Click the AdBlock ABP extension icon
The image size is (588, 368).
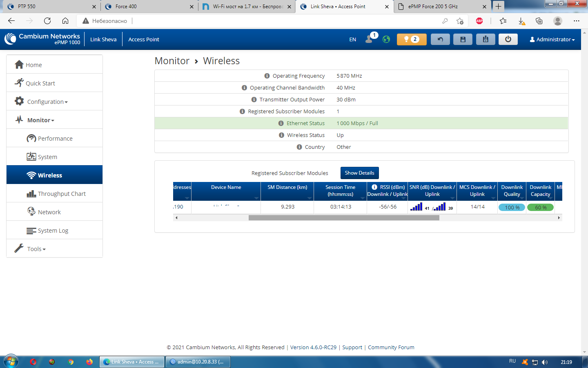pyautogui.click(x=479, y=21)
